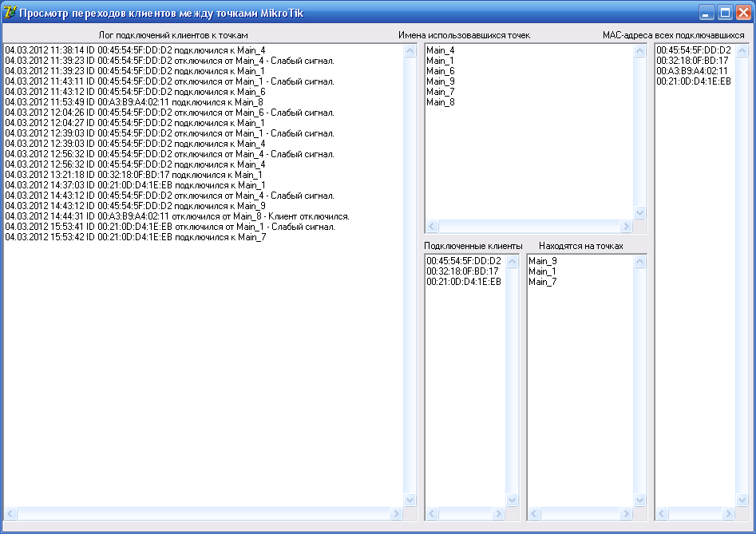The height and width of the screenshot is (534, 756).
Task: Click scroll-up arrow of 'Находятся на точках' list
Action: coord(639,261)
